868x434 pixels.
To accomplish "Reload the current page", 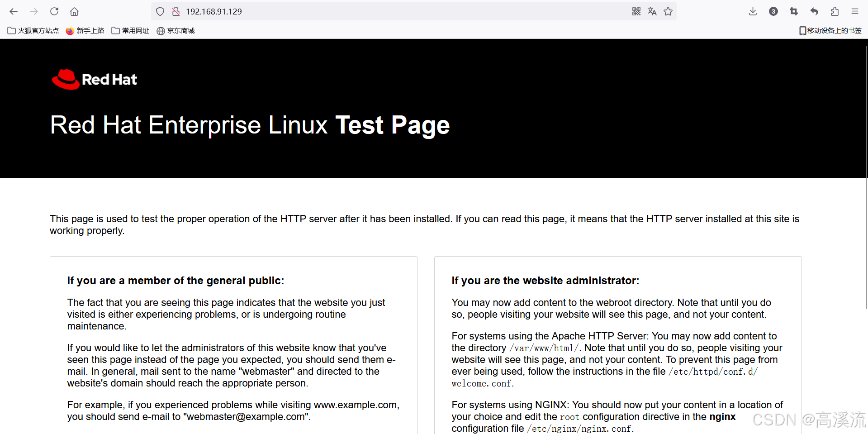I will point(54,11).
